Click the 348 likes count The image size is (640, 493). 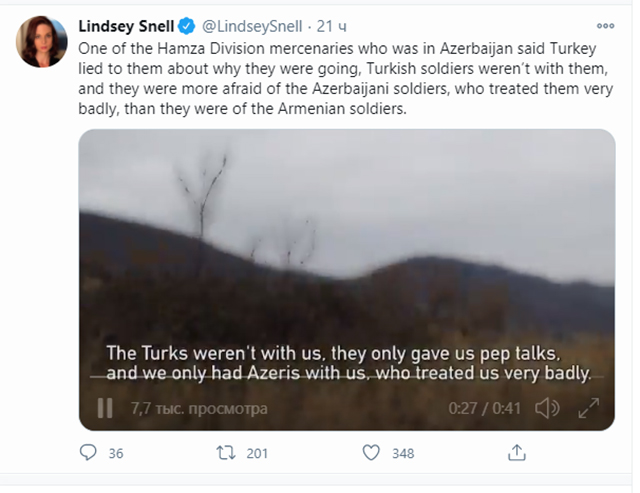click(x=403, y=453)
